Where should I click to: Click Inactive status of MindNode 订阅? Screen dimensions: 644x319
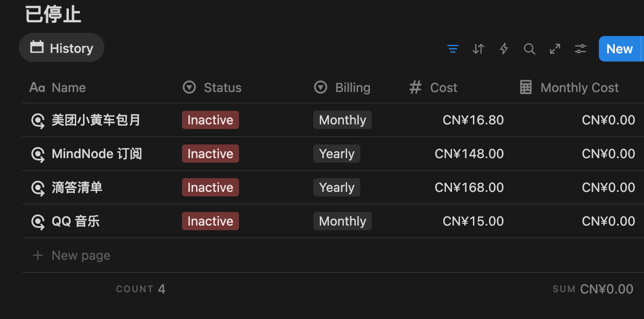click(x=210, y=154)
